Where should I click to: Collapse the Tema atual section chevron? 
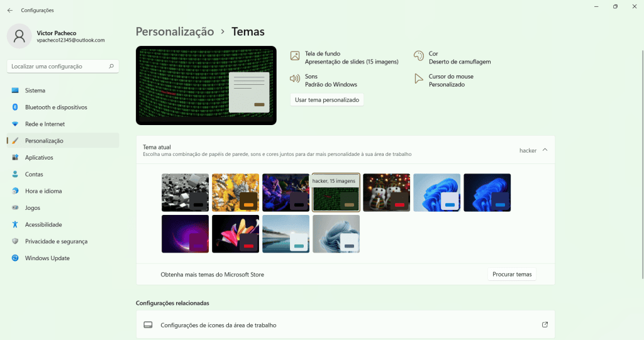coord(545,150)
